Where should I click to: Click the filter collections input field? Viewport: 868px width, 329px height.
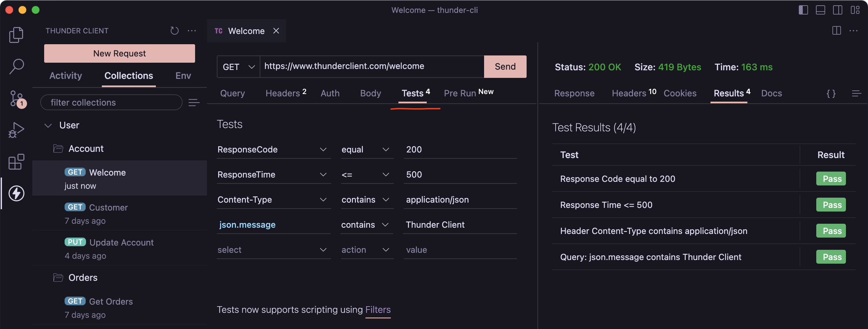click(111, 102)
